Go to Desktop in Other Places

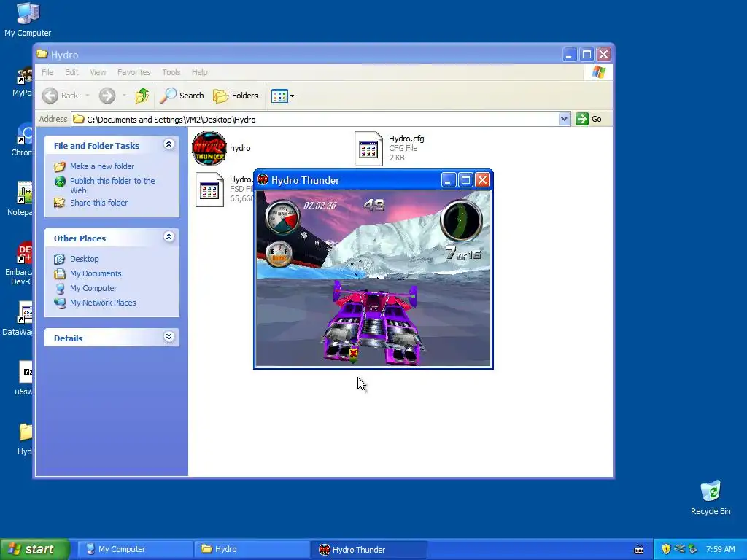85,259
